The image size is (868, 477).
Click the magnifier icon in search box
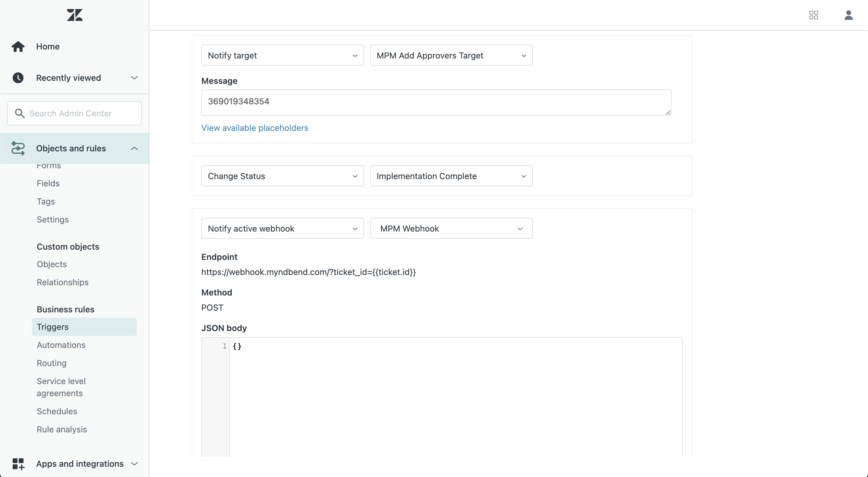coord(20,113)
